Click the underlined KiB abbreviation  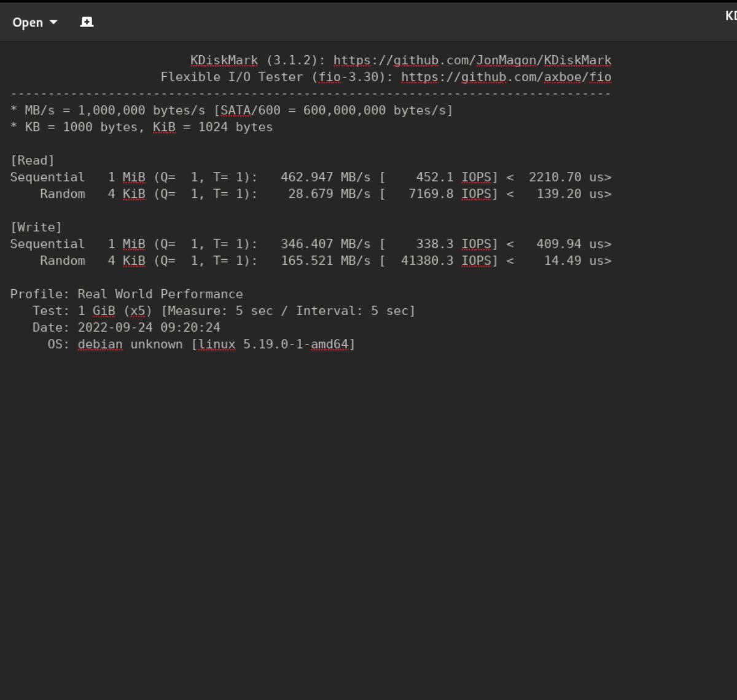point(163,127)
